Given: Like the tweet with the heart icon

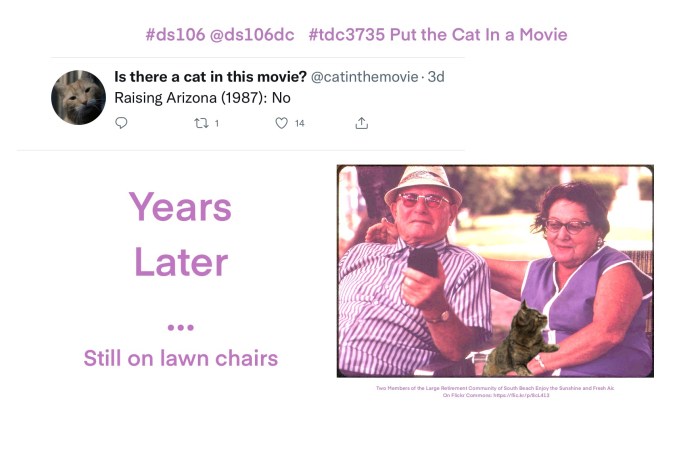Looking at the screenshot, I should 281,123.
